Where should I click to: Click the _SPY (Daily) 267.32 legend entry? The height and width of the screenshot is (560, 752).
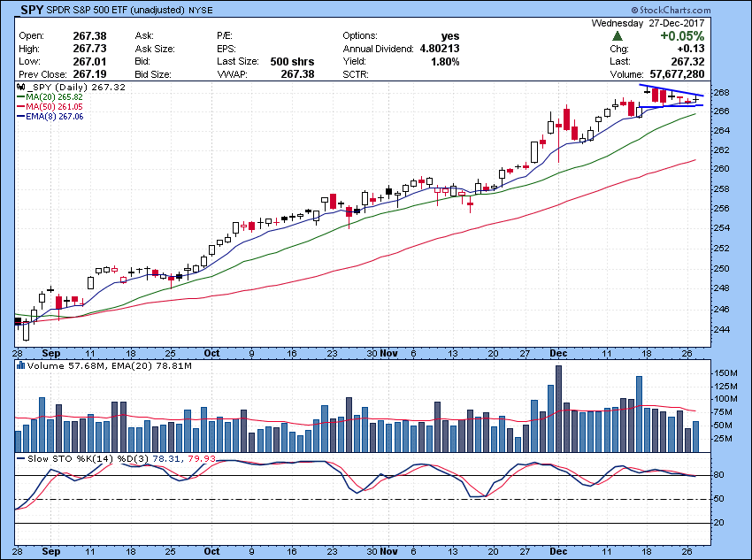(76, 88)
